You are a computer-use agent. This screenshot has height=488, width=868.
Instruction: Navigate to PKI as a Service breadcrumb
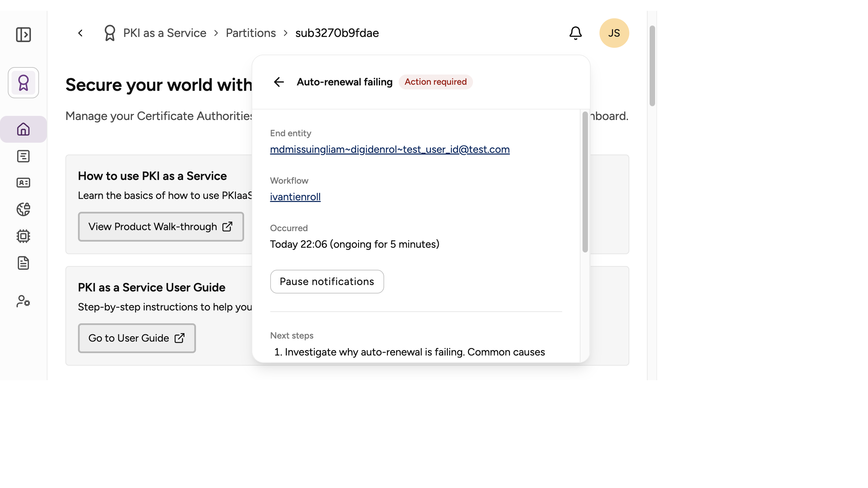[165, 33]
